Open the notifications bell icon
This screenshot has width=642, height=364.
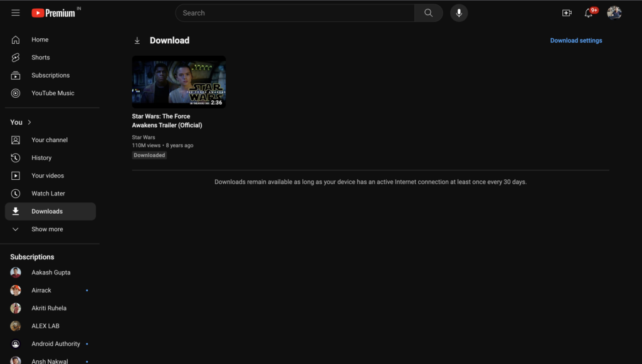[x=588, y=13]
